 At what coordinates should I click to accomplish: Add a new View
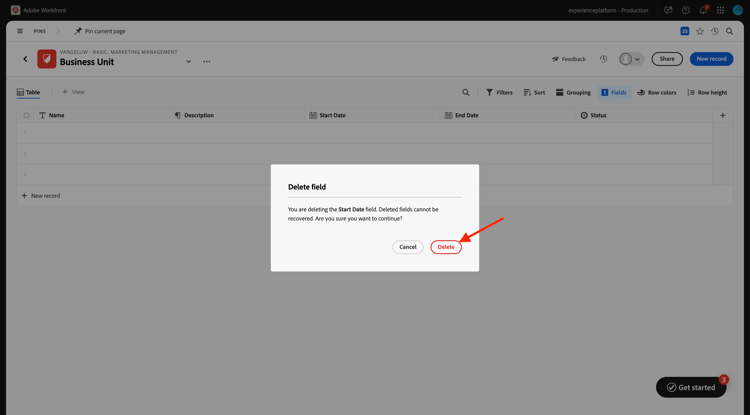pyautogui.click(x=73, y=92)
